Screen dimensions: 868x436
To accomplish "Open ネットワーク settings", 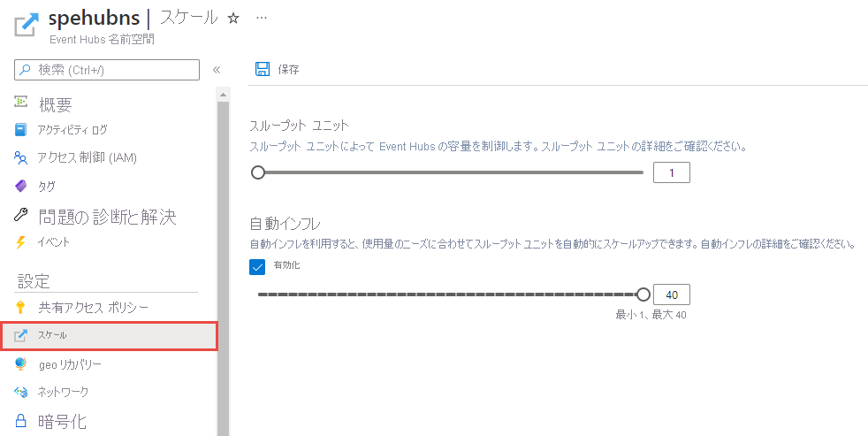I will [63, 393].
